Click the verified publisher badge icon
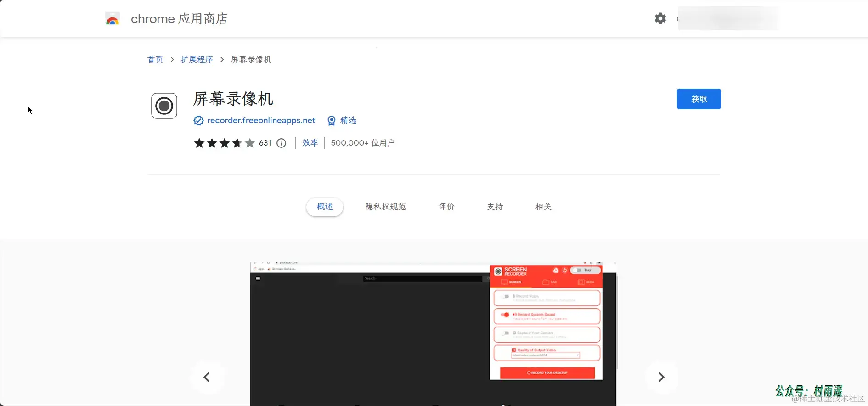Screen dimensions: 868x406 click(198, 120)
